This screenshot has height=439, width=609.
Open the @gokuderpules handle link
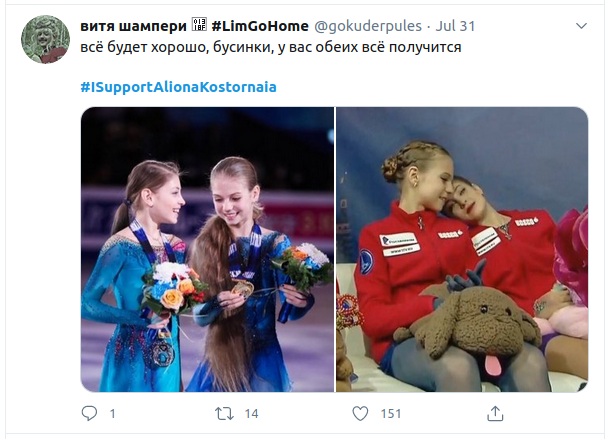(368, 26)
